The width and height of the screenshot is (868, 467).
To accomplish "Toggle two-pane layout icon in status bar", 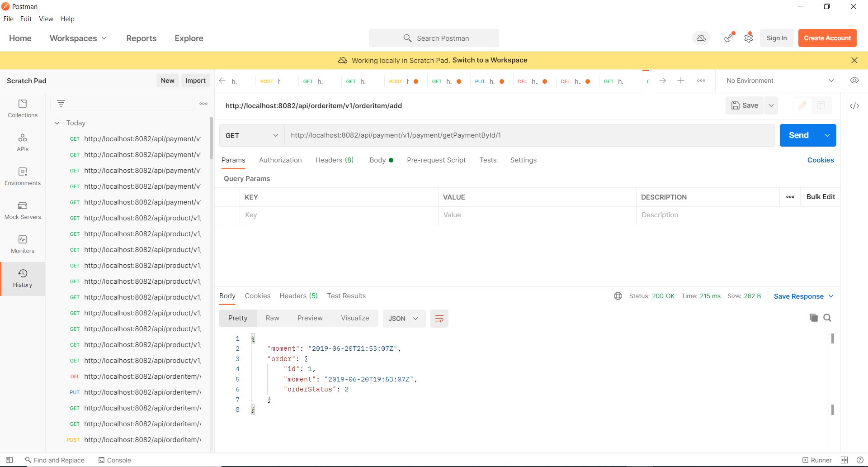I will (x=844, y=460).
